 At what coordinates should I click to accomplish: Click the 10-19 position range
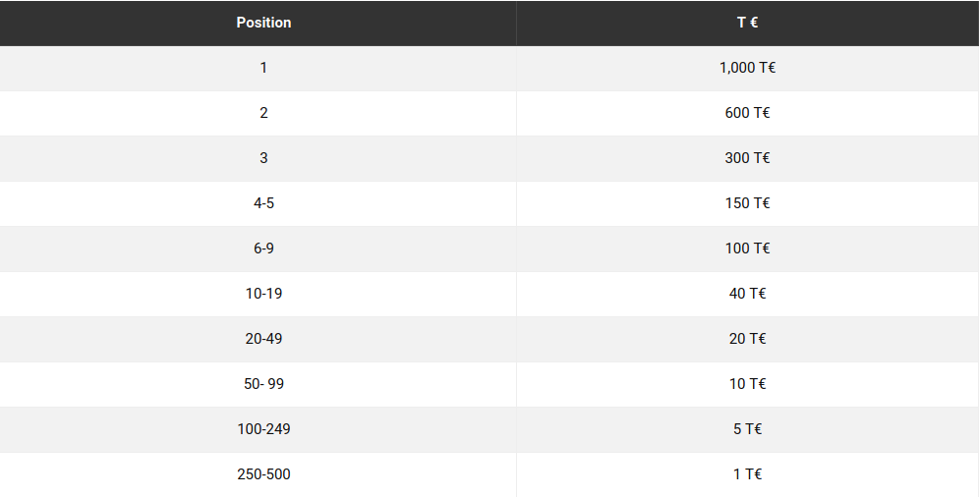(263, 294)
